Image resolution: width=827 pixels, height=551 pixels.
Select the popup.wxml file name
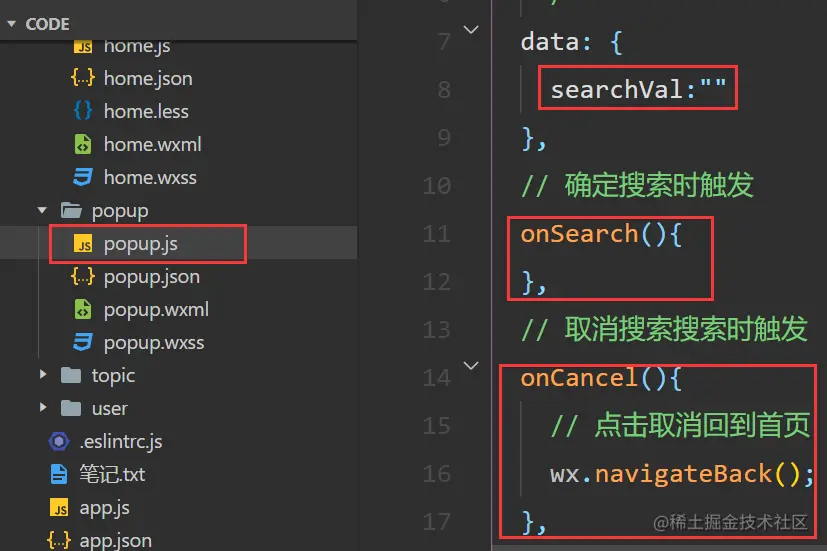point(156,311)
